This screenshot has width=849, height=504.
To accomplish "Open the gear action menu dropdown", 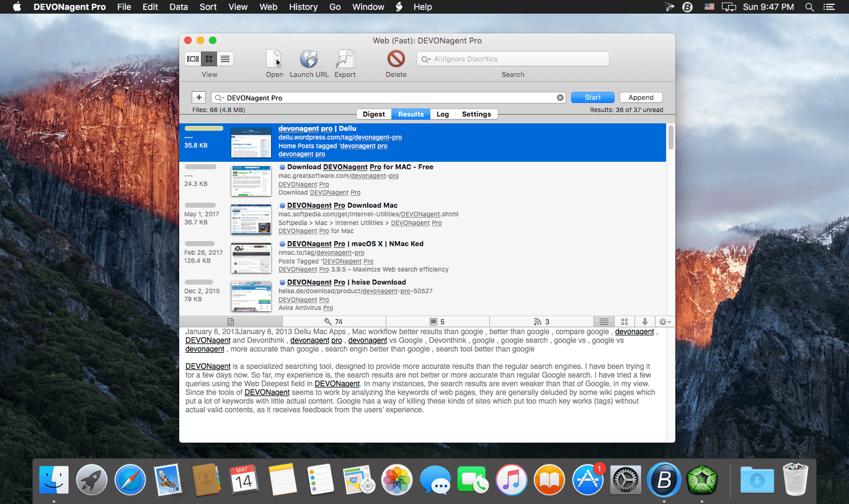I will click(x=665, y=322).
